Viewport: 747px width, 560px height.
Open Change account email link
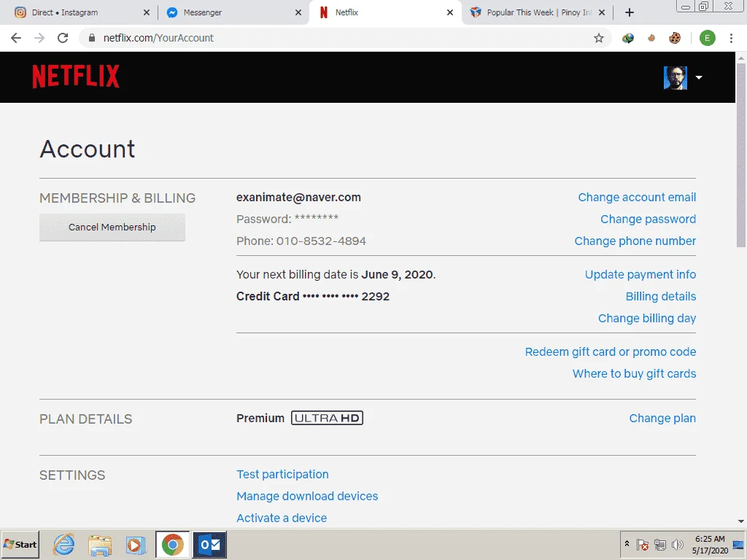[637, 197]
